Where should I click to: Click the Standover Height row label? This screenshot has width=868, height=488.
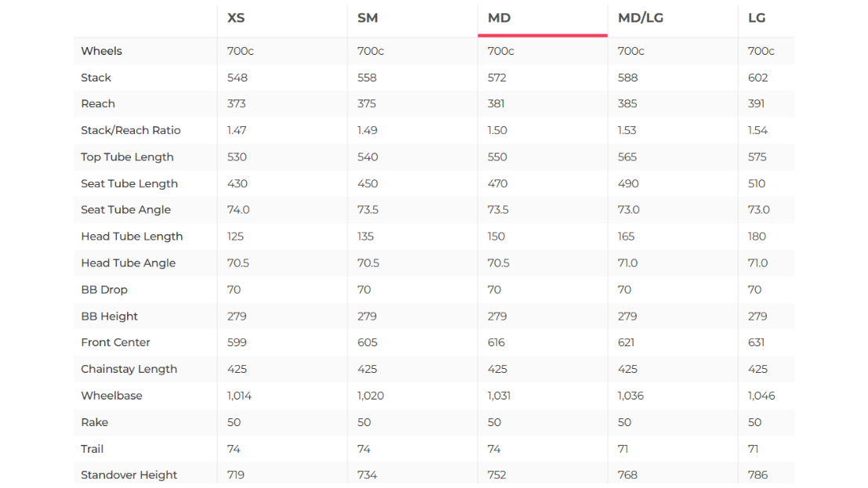click(129, 475)
